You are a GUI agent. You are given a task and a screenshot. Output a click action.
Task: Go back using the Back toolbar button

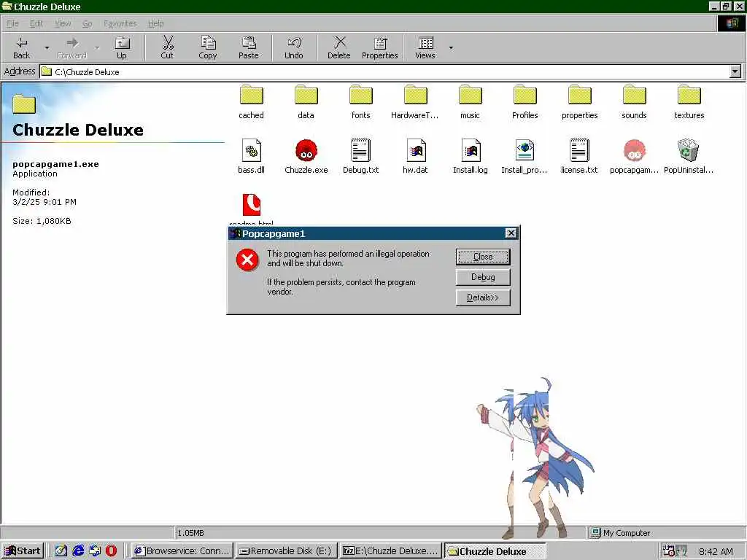[x=21, y=47]
